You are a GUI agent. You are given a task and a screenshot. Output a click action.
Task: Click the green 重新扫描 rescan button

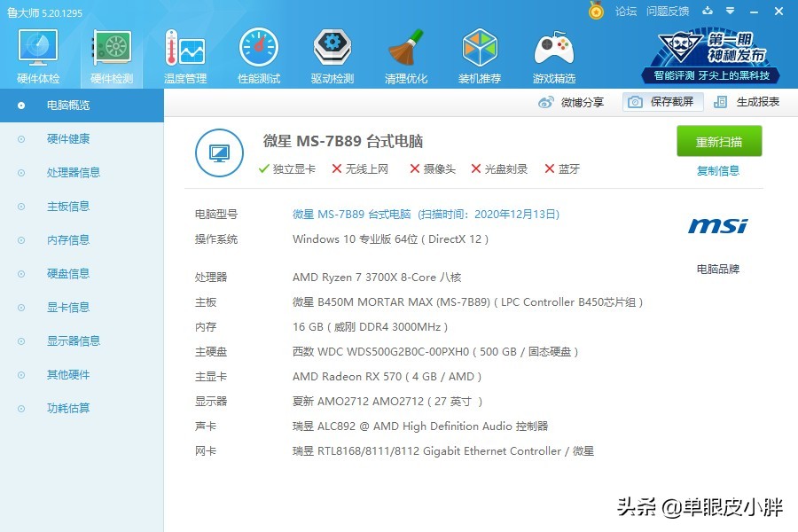tap(718, 141)
